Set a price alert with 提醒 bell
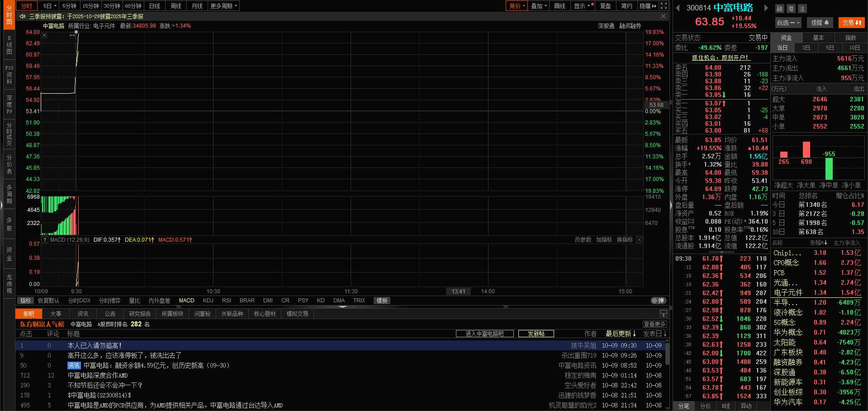This screenshot has height=411, width=868. coord(820,23)
